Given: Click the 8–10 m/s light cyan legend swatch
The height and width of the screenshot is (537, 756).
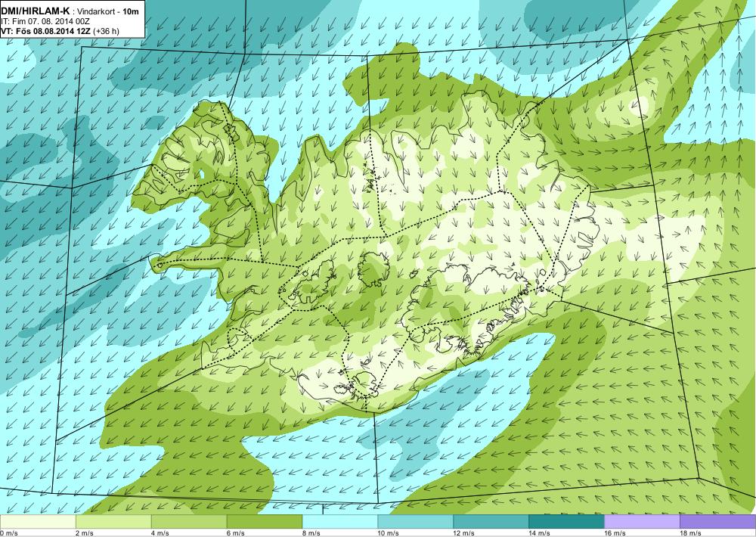Looking at the screenshot, I should 340,522.
